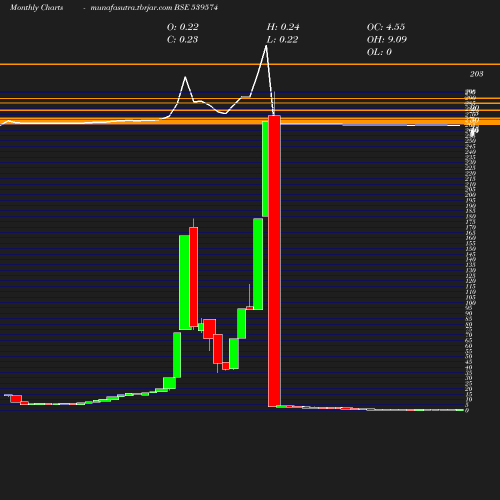
Task: Click the 'OL: 0' reading
Action: click(x=379, y=52)
